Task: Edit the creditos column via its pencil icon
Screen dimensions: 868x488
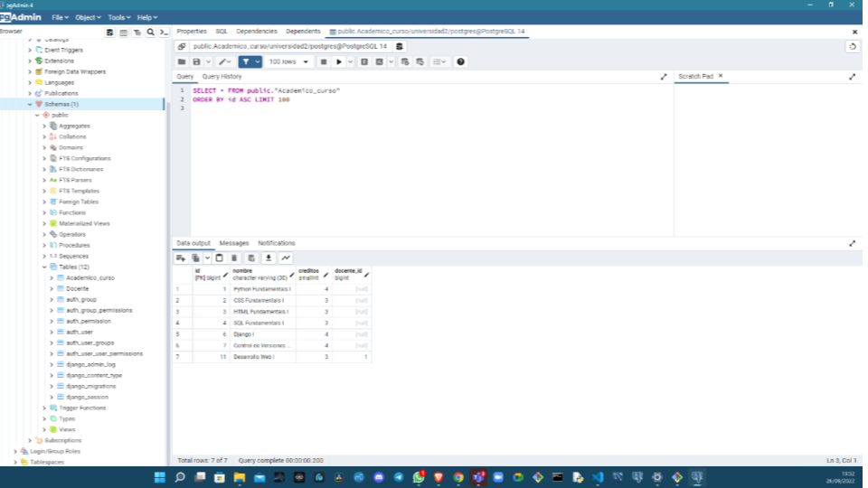Action: (326, 275)
